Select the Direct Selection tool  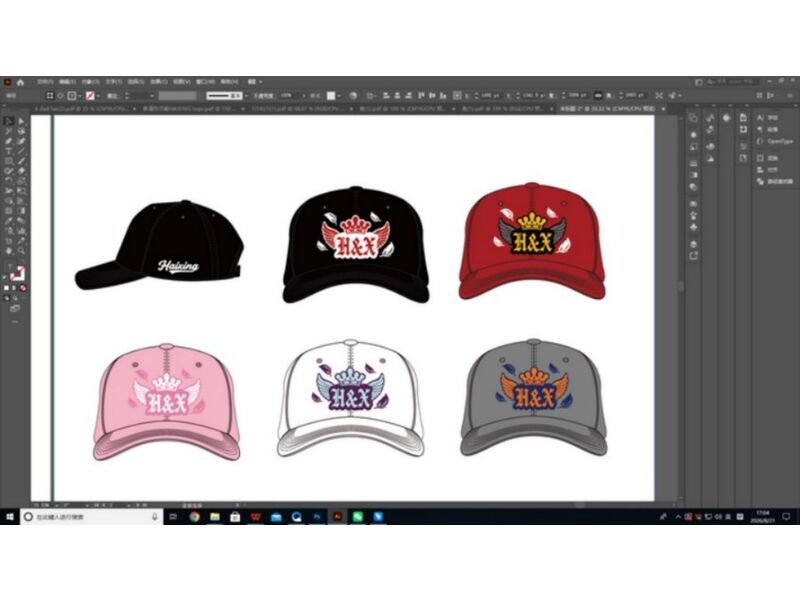pyautogui.click(x=21, y=121)
